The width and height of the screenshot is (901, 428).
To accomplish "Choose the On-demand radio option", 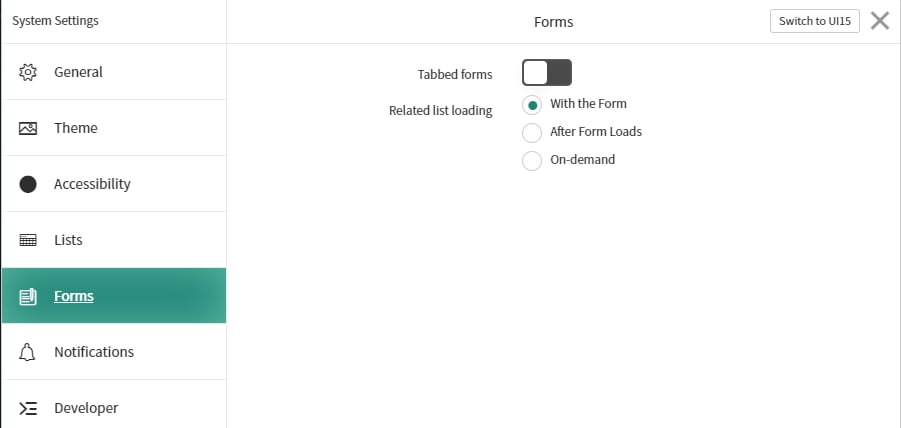I will pos(532,161).
